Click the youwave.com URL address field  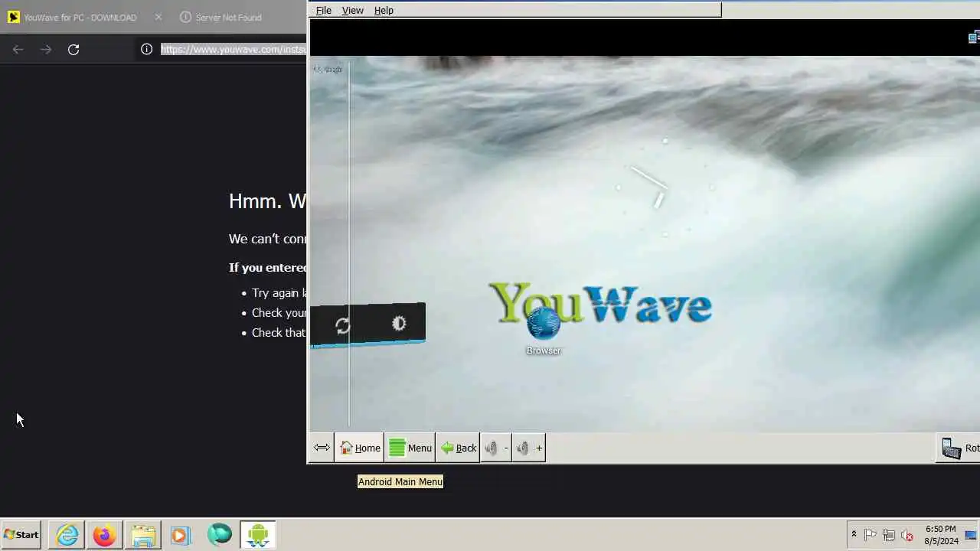[234, 49]
